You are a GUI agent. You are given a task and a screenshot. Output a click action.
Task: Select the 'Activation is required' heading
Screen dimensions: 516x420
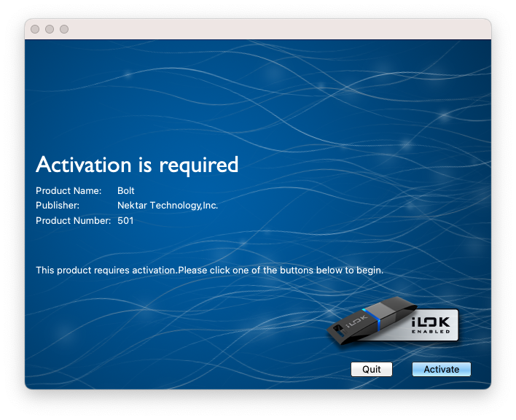(x=137, y=165)
